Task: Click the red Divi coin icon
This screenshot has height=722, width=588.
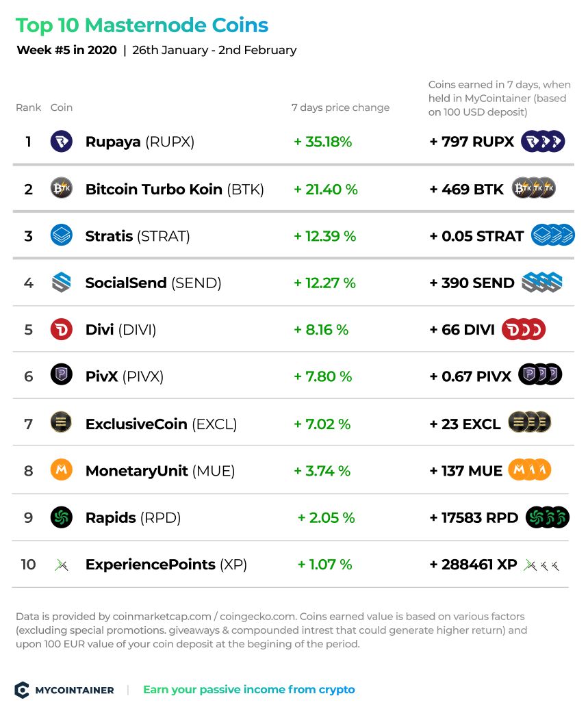Action: pos(61,329)
